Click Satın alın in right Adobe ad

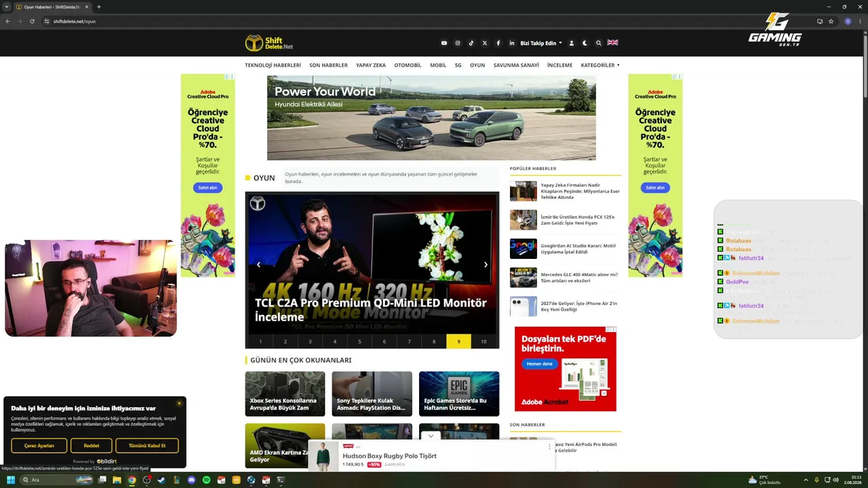click(x=655, y=188)
